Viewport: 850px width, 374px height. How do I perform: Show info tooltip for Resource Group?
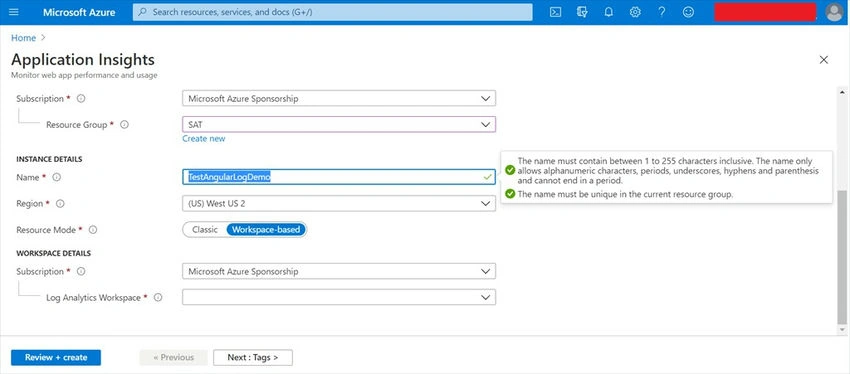click(x=124, y=125)
